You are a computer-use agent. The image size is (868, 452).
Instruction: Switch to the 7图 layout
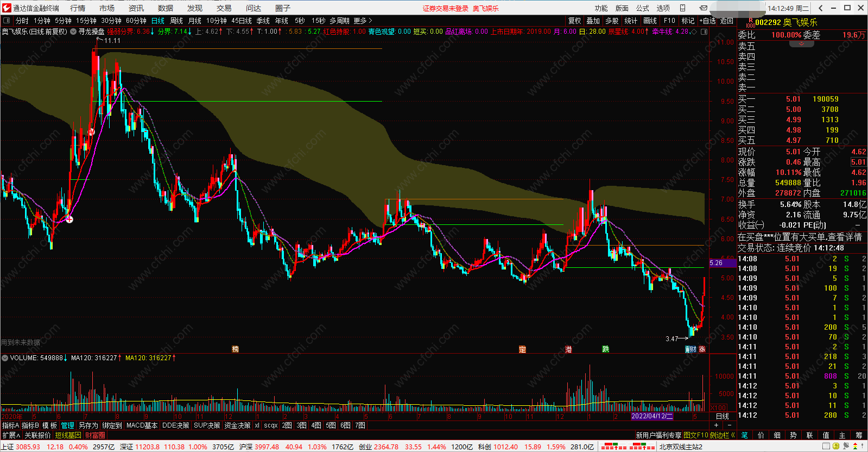360,425
